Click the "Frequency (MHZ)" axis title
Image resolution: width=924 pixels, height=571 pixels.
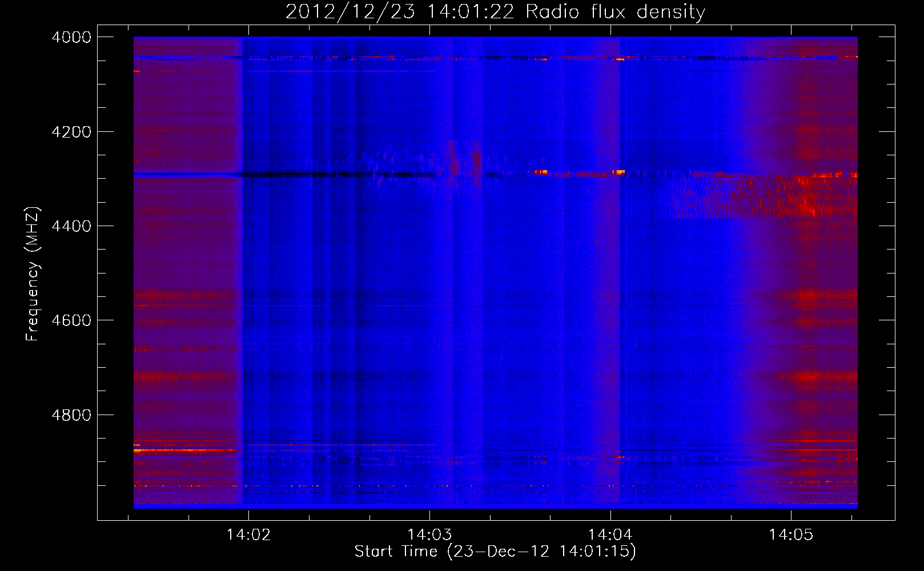coord(33,274)
